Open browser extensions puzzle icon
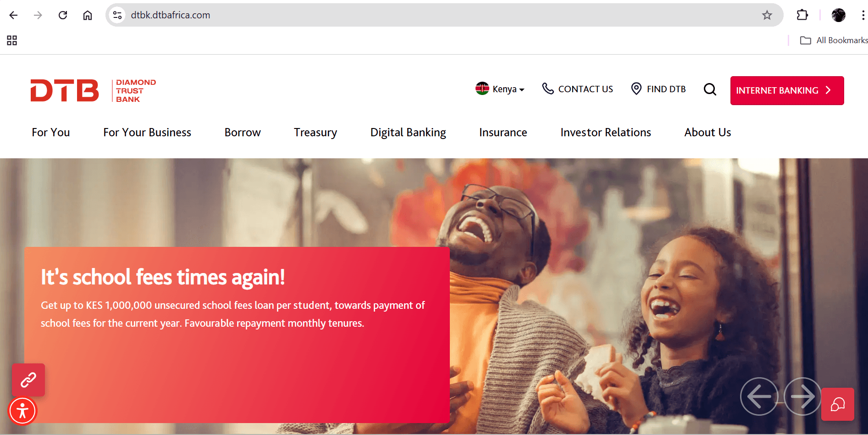 click(x=802, y=15)
